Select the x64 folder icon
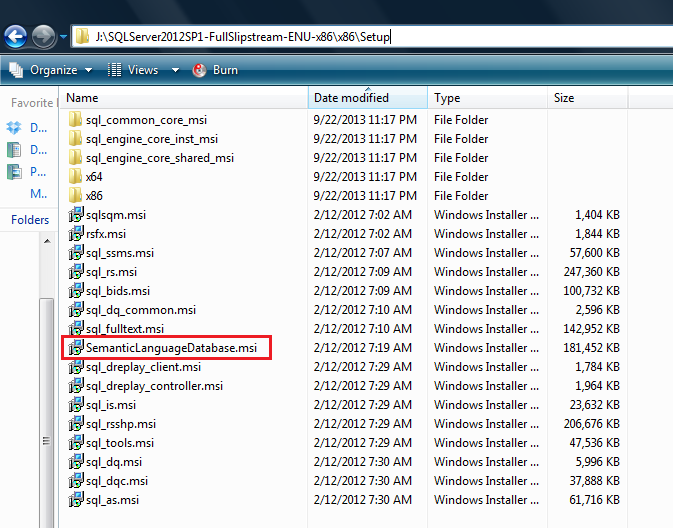The image size is (673, 528). click(75, 177)
